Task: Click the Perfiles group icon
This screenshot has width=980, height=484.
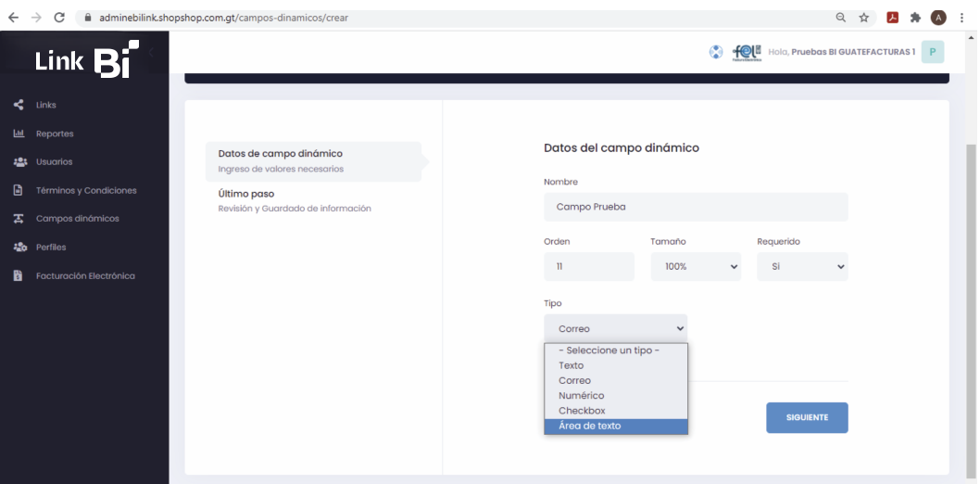Action: click(x=19, y=248)
